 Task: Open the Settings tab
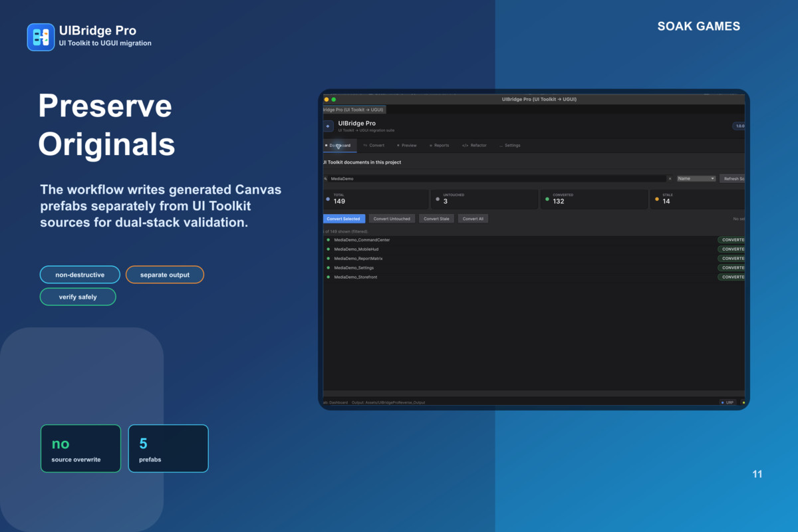click(510, 146)
